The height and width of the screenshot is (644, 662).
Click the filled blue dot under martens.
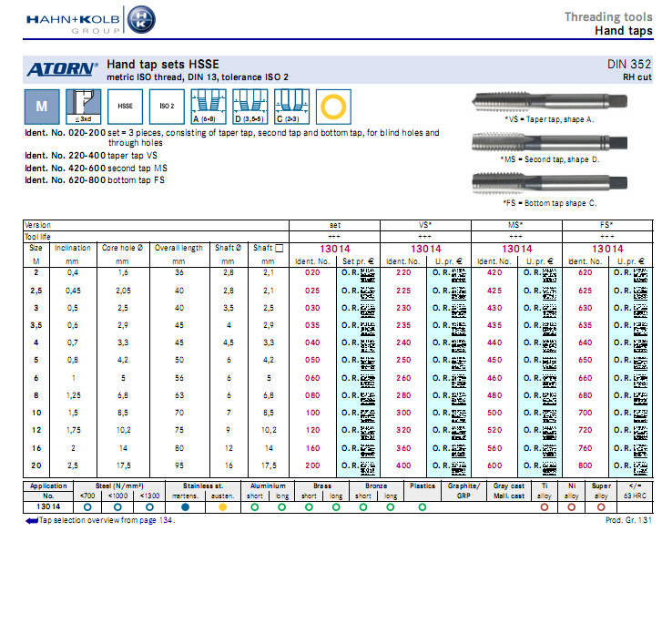point(185,507)
